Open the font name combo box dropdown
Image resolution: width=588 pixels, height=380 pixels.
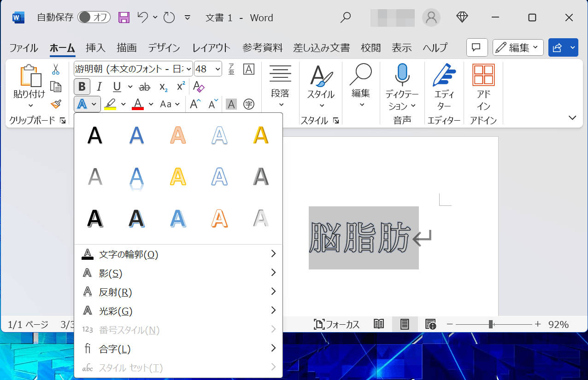[188, 70]
